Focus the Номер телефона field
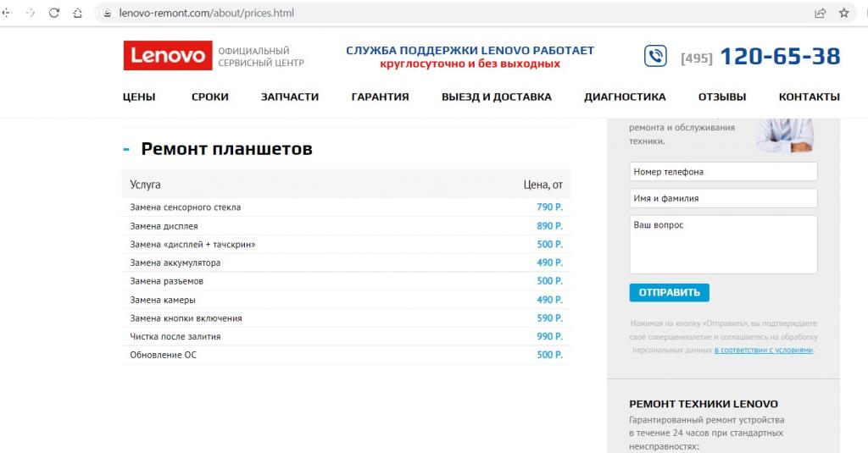Image resolution: width=868 pixels, height=453 pixels. pyautogui.click(x=723, y=172)
